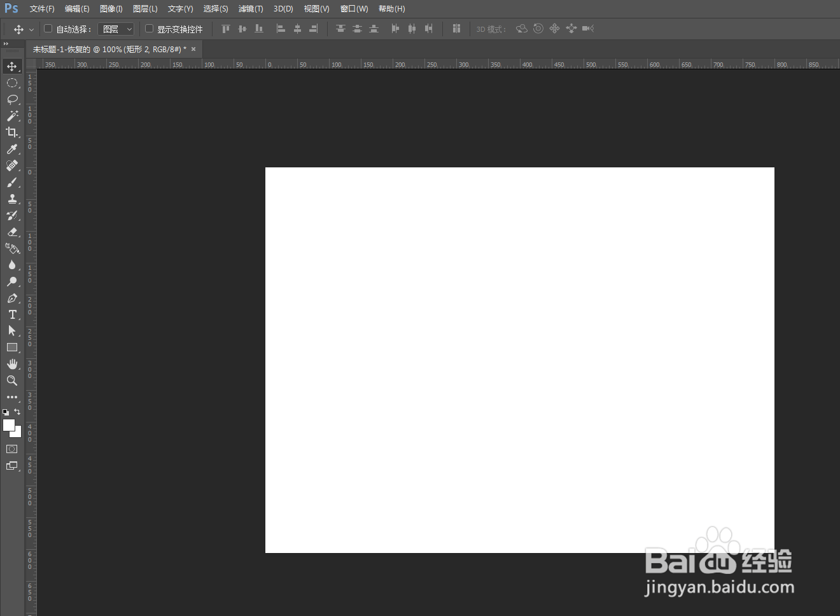840x616 pixels.
Task: Click the Photoshop Ps logo icon
Action: (x=11, y=8)
